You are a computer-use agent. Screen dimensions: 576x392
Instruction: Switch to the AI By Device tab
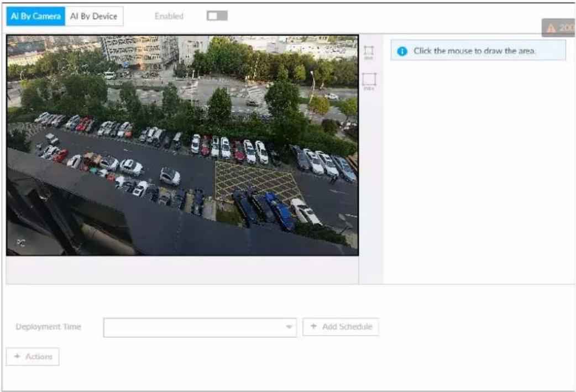(x=94, y=16)
